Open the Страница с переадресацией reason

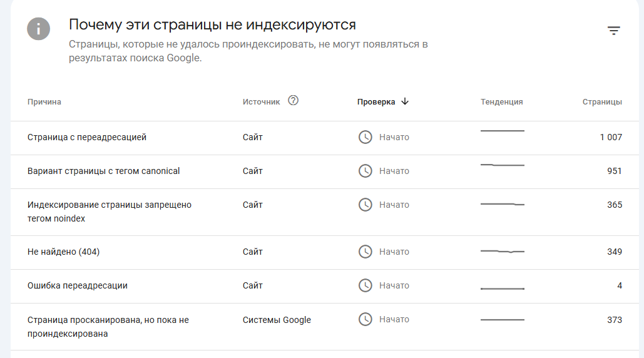point(87,137)
